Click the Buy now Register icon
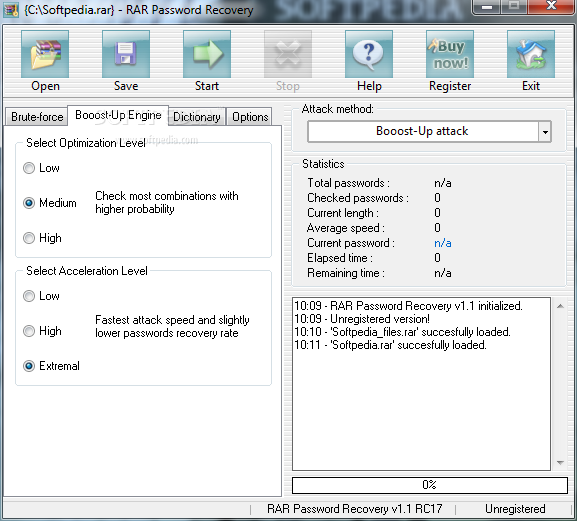Viewport: 577px width, 521px height. (450, 54)
